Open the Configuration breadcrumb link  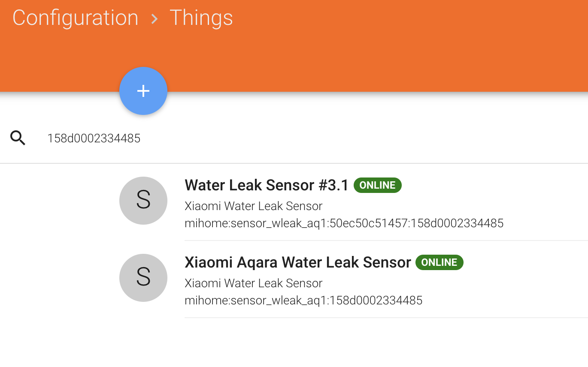pyautogui.click(x=76, y=18)
